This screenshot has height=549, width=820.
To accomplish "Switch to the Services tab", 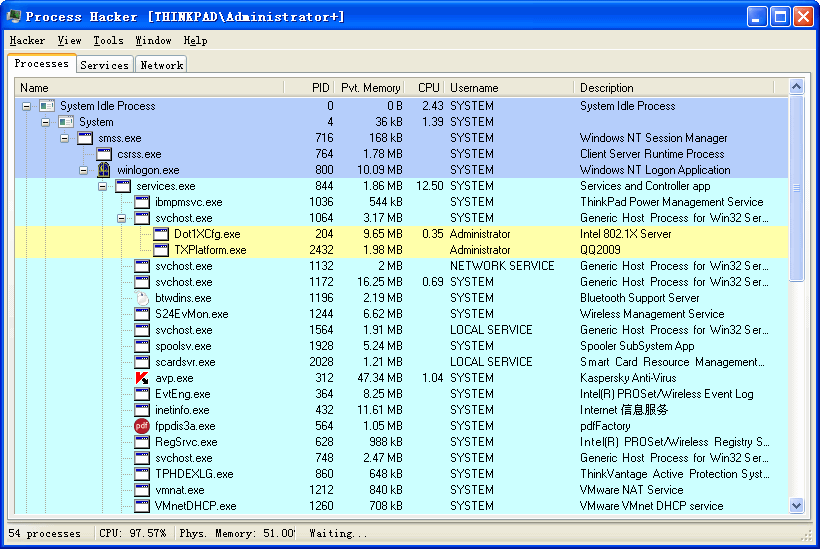I will pyautogui.click(x=104, y=65).
